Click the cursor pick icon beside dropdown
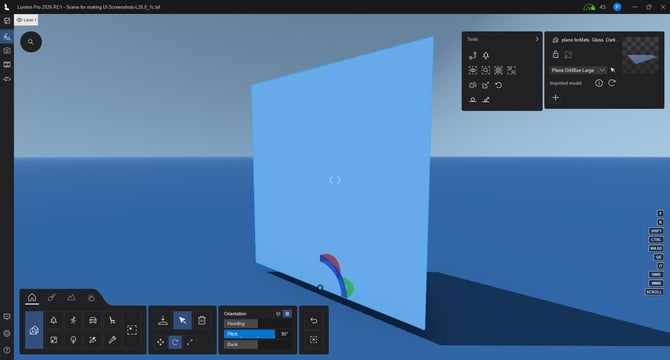 pos(613,70)
